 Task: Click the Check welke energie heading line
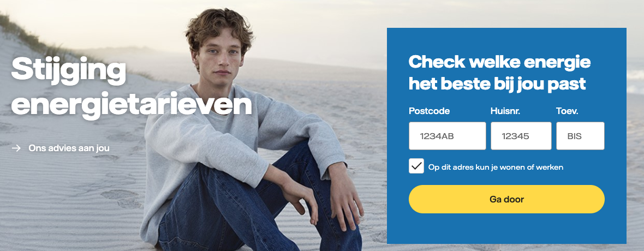499,62
